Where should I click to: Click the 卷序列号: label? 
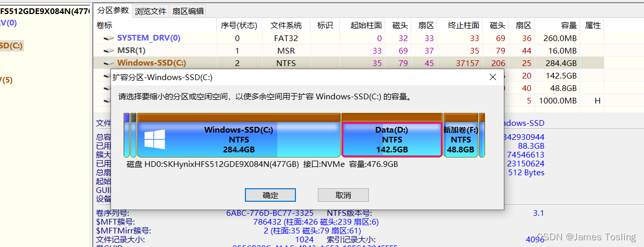[x=113, y=213]
